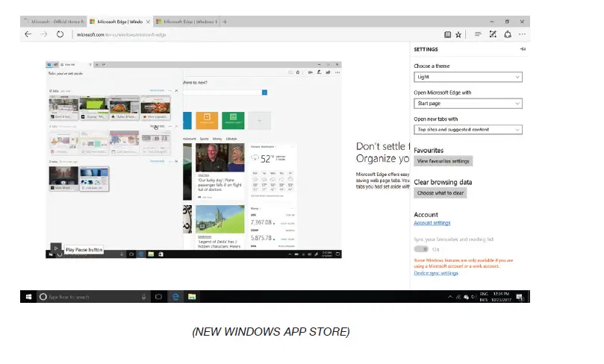Open a new tab with the plus icon
The height and width of the screenshot is (364, 604).
click(225, 22)
